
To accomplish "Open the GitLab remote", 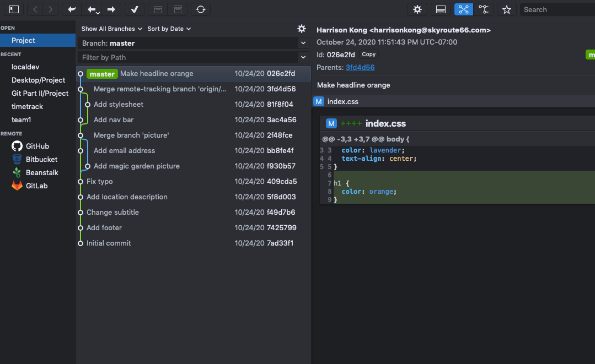I will (x=36, y=186).
